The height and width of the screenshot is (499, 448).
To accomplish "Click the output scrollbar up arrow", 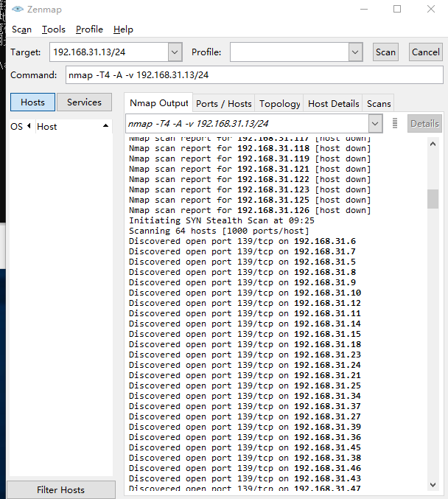I will (x=433, y=144).
